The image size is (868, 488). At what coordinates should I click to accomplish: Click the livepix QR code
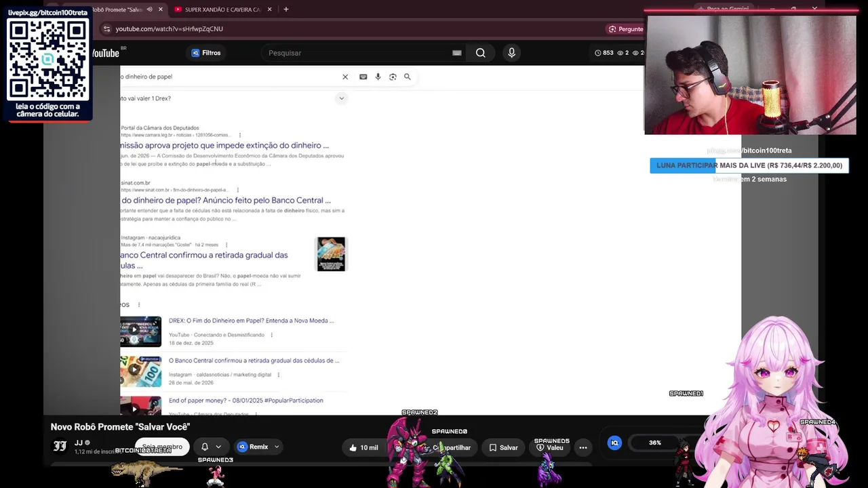pyautogui.click(x=47, y=59)
